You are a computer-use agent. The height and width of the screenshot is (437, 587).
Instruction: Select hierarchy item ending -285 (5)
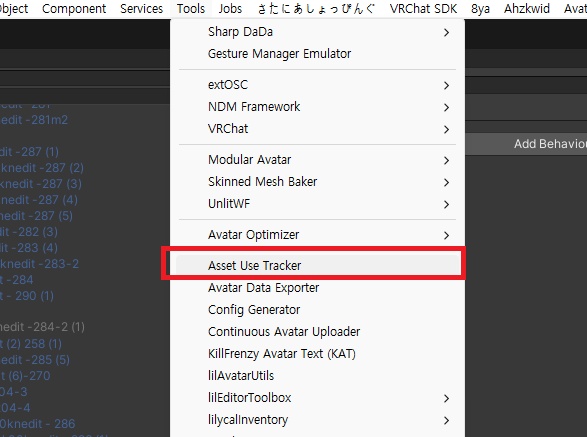35,360
